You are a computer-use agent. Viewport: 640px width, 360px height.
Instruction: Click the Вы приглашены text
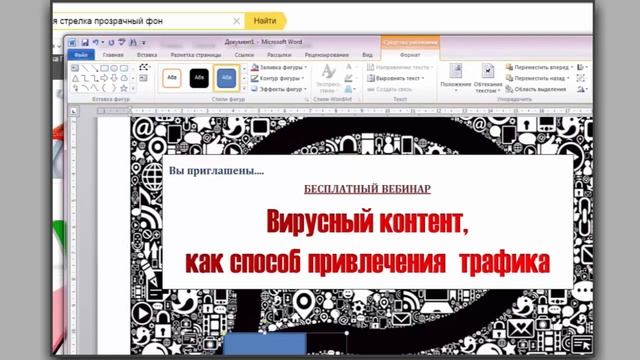coord(216,171)
